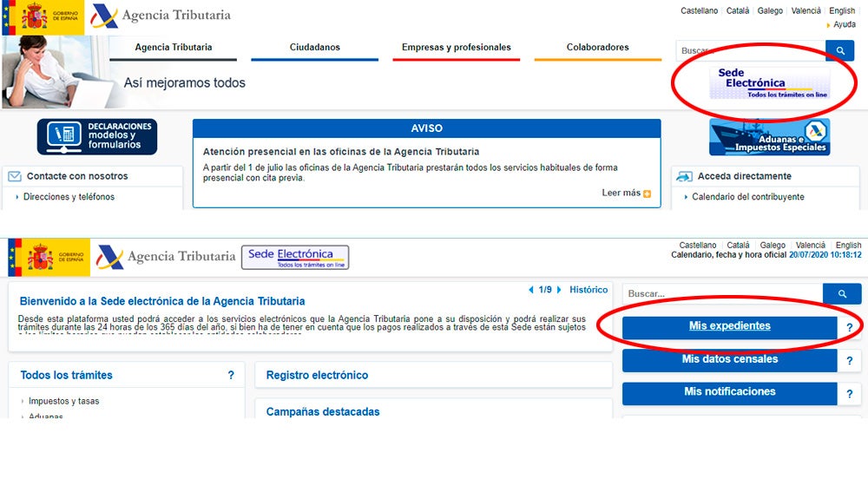Image resolution: width=868 pixels, height=492 pixels.
Task: Go to previous notice with left arrow
Action: pyautogui.click(x=531, y=290)
